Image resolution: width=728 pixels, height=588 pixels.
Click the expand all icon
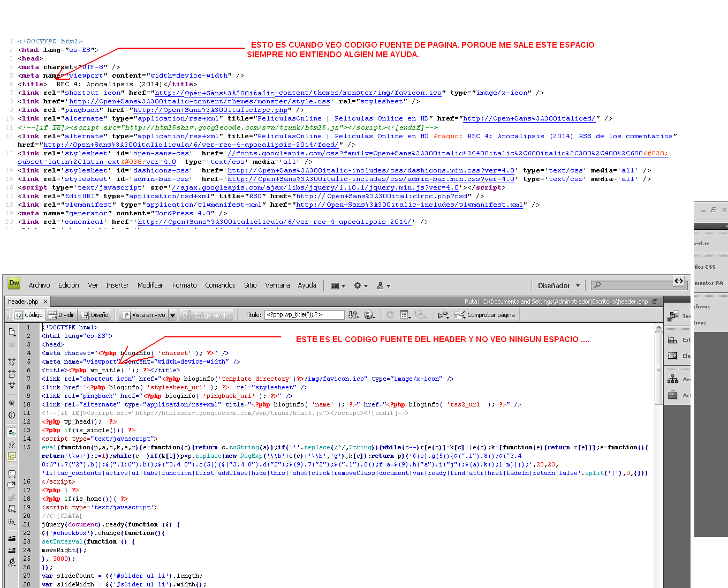point(12,385)
